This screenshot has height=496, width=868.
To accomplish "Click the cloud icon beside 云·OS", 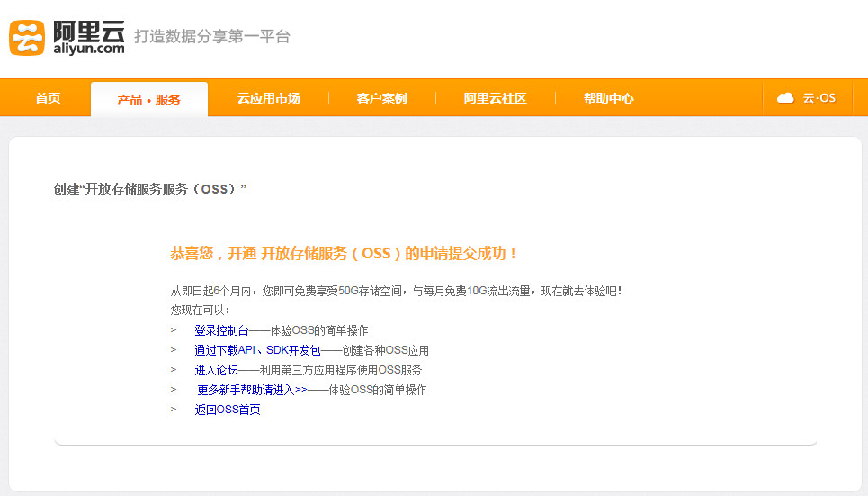I will click(785, 98).
